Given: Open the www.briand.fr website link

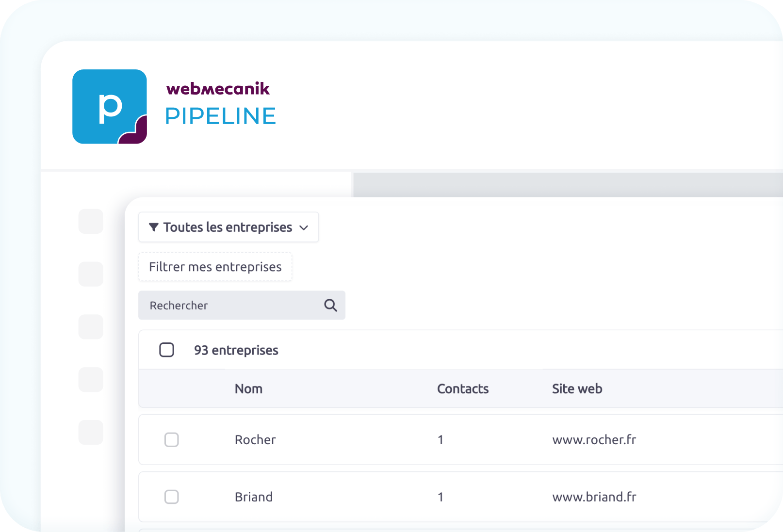Looking at the screenshot, I should [x=594, y=497].
